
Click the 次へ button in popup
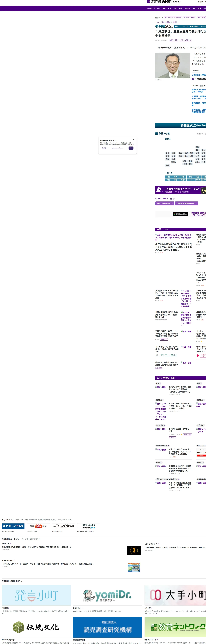[131, 148]
